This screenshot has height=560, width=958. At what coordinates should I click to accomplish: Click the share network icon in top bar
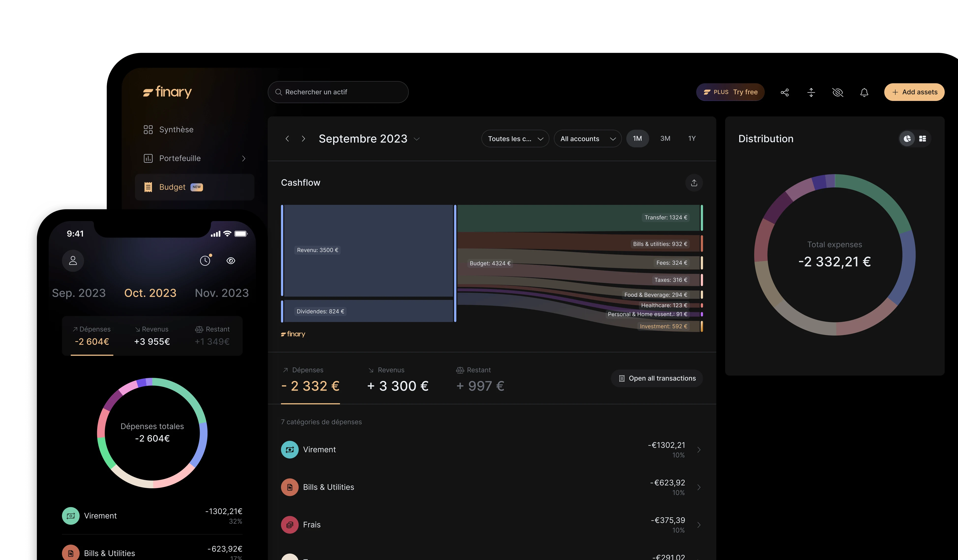[x=785, y=92]
